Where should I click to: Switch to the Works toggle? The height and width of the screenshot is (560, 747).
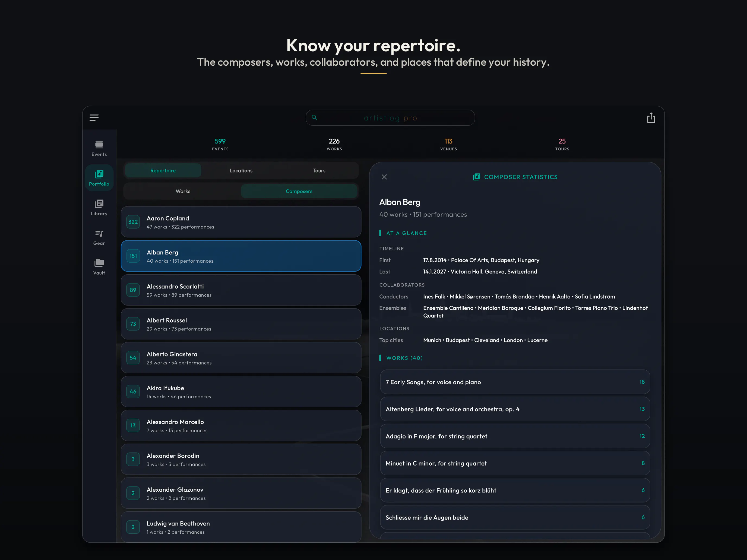tap(183, 191)
